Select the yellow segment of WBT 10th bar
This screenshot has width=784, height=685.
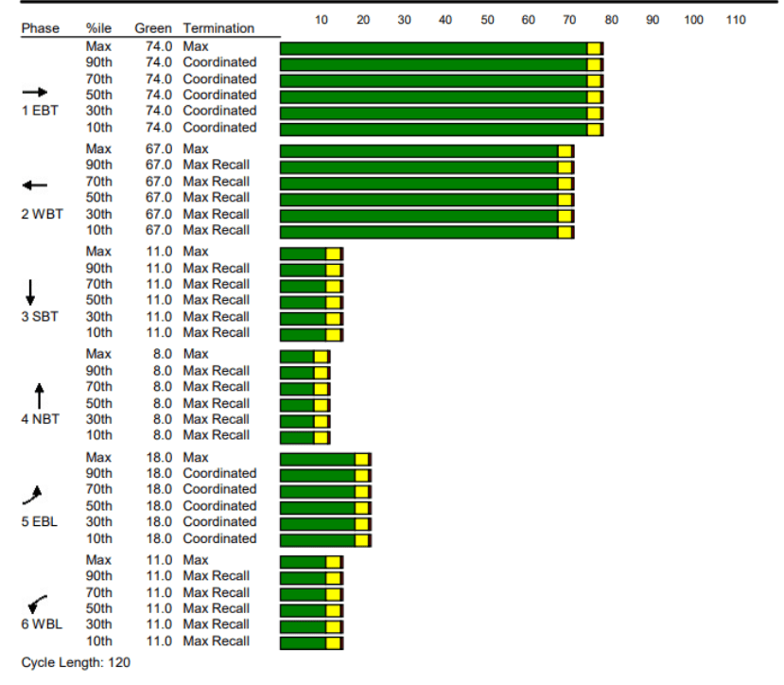point(565,232)
